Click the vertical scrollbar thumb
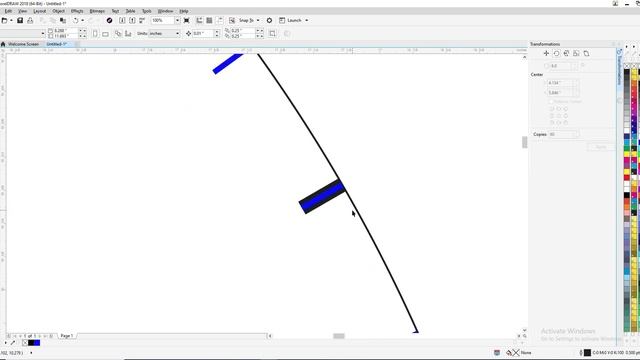Screen dimensions: 640x360 (x=524, y=142)
